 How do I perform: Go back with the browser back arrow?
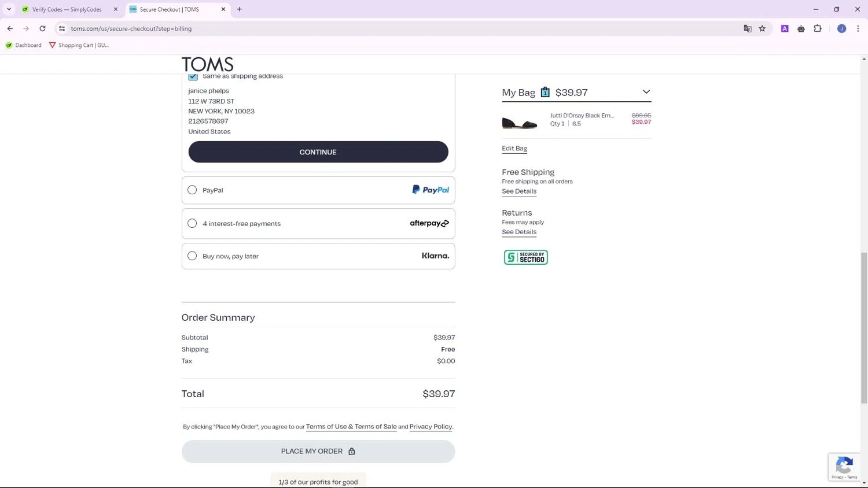(x=10, y=28)
